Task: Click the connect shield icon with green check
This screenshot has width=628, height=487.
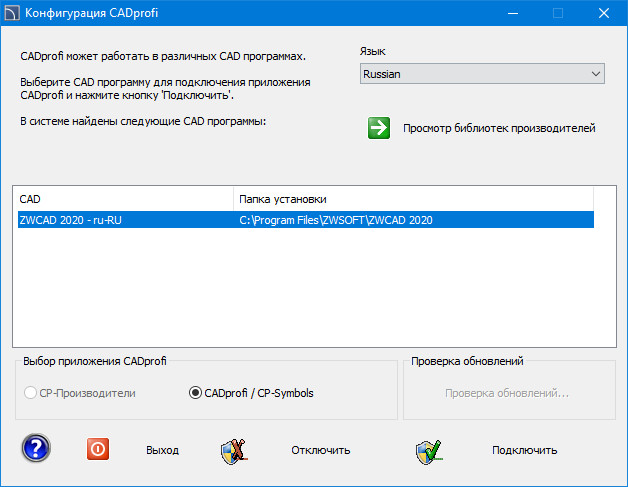Action: (429, 450)
